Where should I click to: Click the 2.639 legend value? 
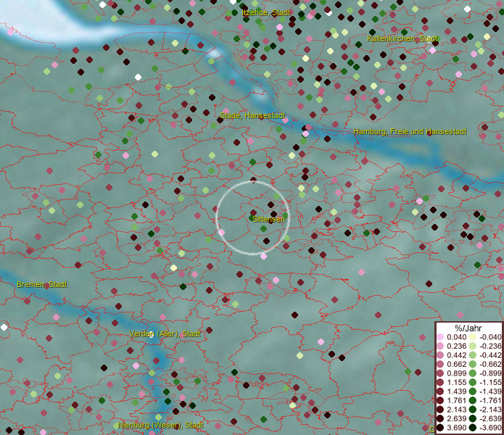[x=456, y=418]
